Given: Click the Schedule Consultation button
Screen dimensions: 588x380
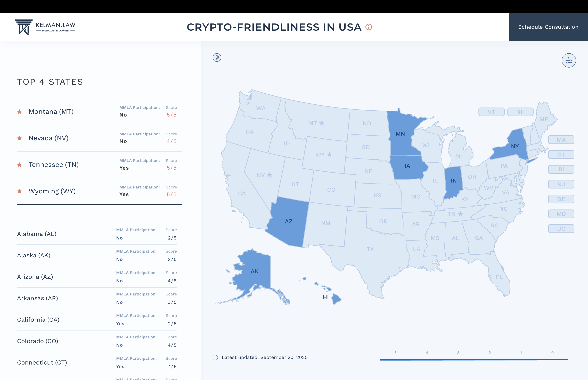Looking at the screenshot, I should [548, 27].
